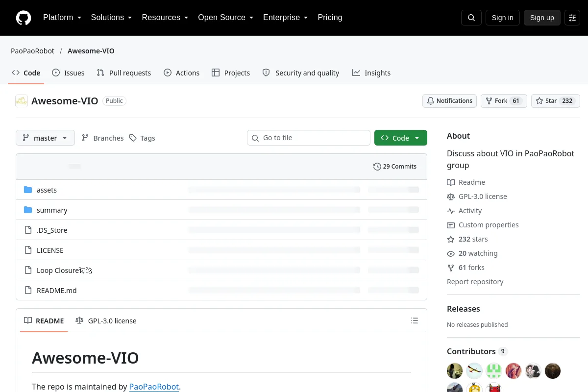Open the .DS_Store file
588x392 pixels.
[52, 230]
